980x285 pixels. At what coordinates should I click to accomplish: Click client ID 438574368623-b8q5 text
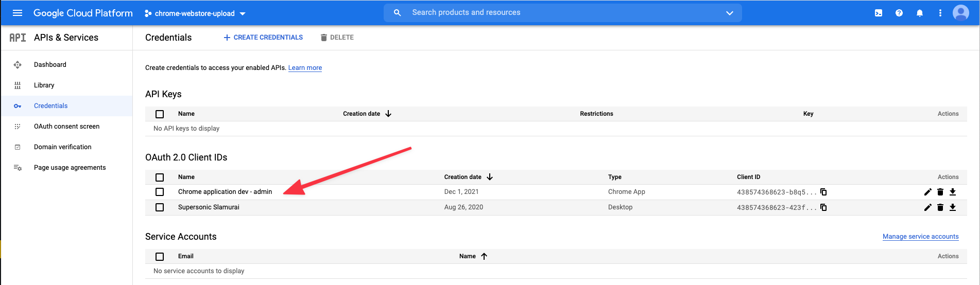(x=776, y=192)
